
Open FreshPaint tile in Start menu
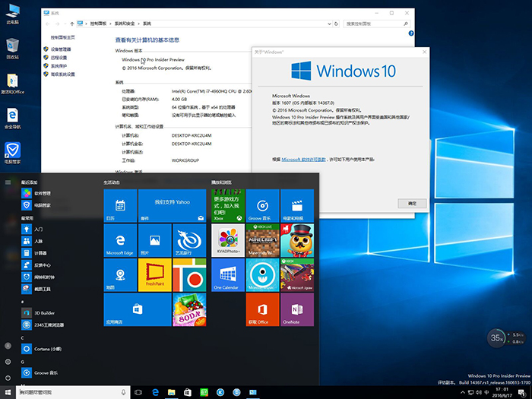pyautogui.click(x=154, y=274)
